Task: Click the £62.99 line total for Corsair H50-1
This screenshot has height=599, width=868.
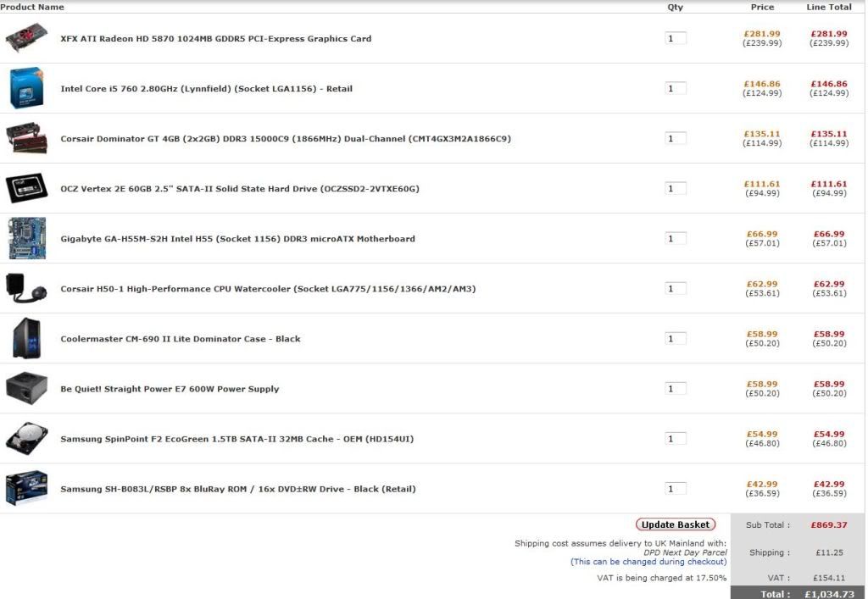Action: tap(829, 284)
